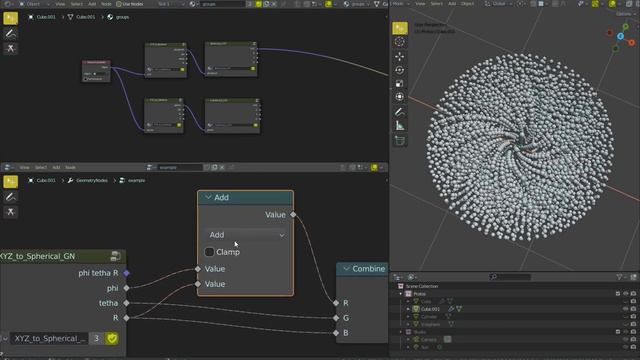This screenshot has width=640, height=360.
Task: Open Node menu in upper node editor
Action: click(x=106, y=4)
